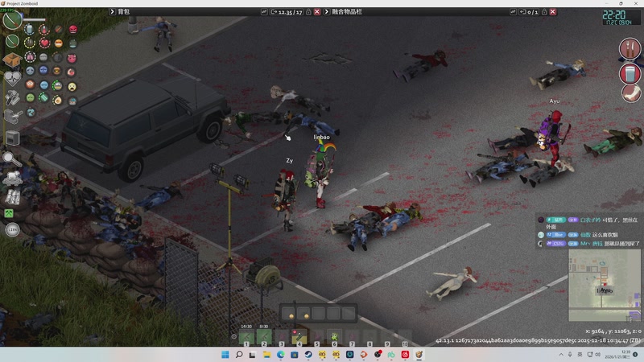Viewport: 644px width, 362px height.
Task: Open the heart health panel
Action: pos(12,78)
